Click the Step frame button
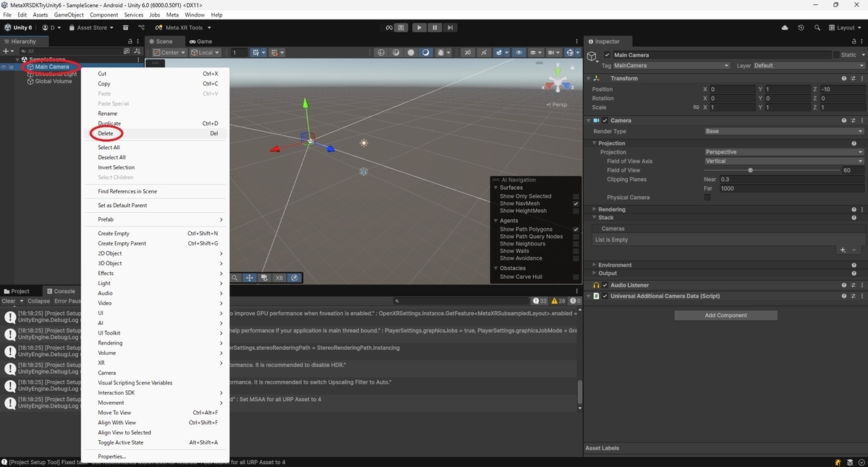 pyautogui.click(x=450, y=28)
